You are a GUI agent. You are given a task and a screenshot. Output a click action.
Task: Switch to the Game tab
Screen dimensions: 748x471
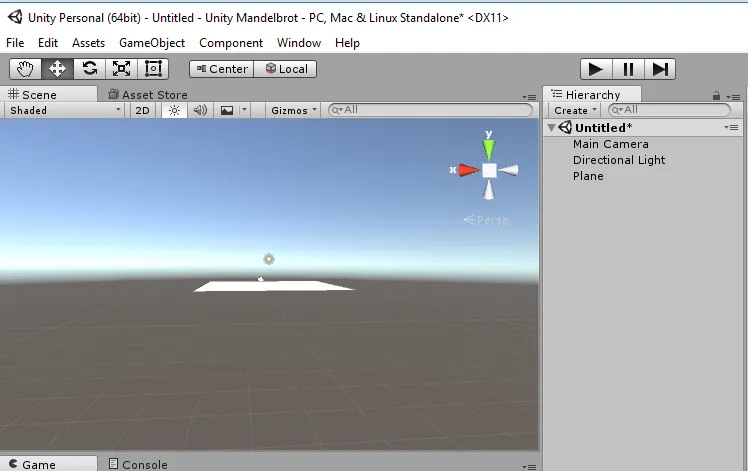point(48,464)
